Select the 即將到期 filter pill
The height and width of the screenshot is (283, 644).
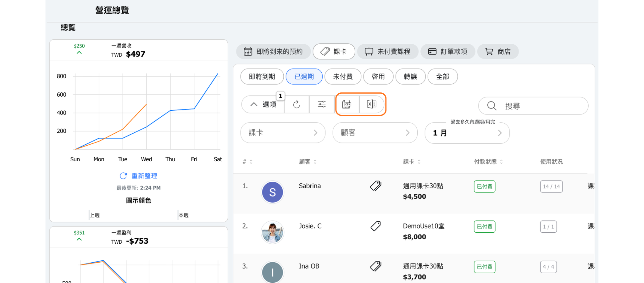pos(262,77)
